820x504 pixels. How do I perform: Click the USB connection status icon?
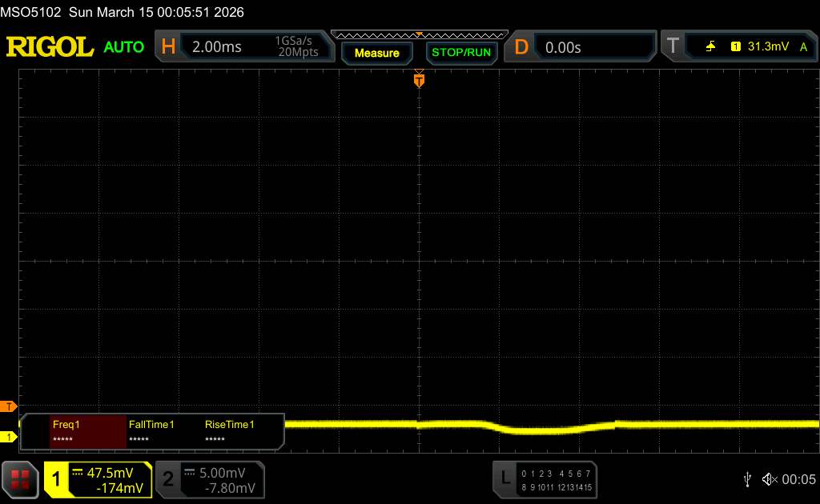tap(746, 479)
